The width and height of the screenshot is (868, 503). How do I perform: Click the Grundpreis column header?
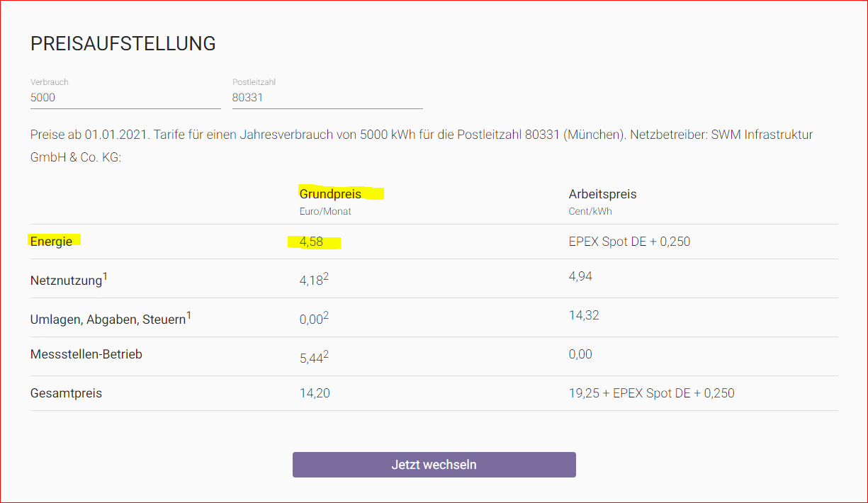click(330, 193)
